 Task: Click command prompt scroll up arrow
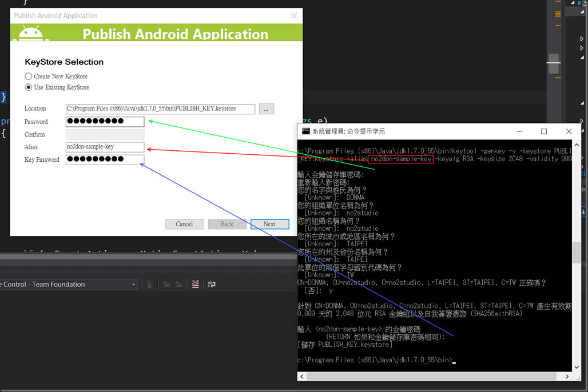coord(577,145)
